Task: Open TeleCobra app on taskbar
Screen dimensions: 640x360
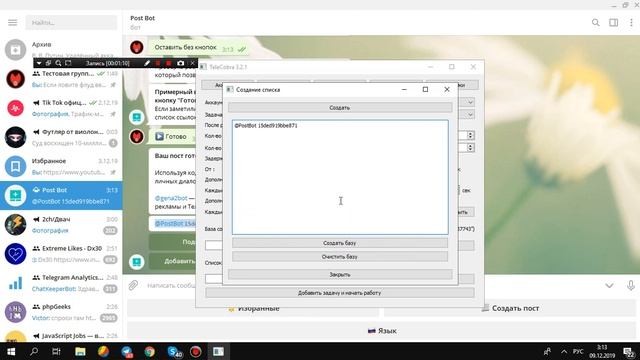Action: coord(218,351)
